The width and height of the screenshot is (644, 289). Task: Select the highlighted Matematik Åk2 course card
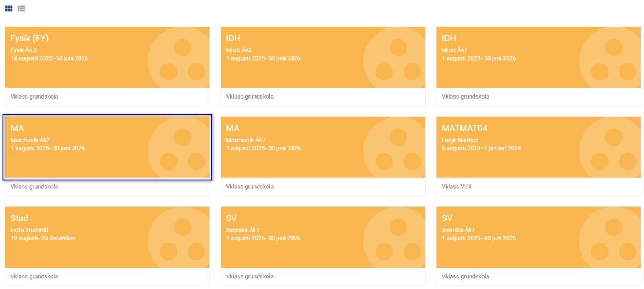pos(80,155)
